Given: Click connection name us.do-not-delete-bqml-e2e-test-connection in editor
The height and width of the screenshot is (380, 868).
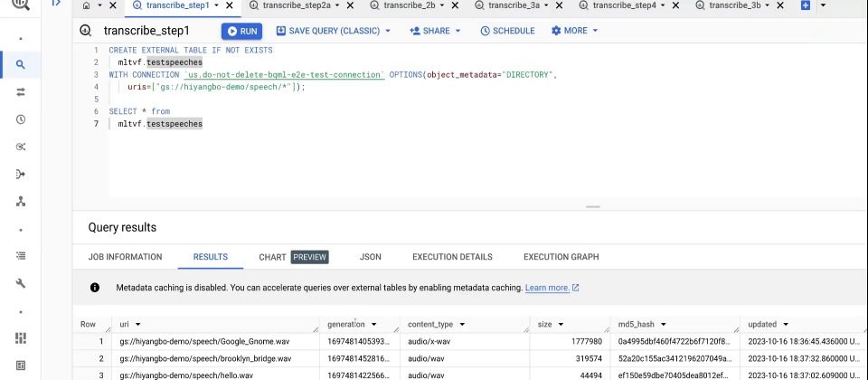Looking at the screenshot, I should [x=284, y=75].
